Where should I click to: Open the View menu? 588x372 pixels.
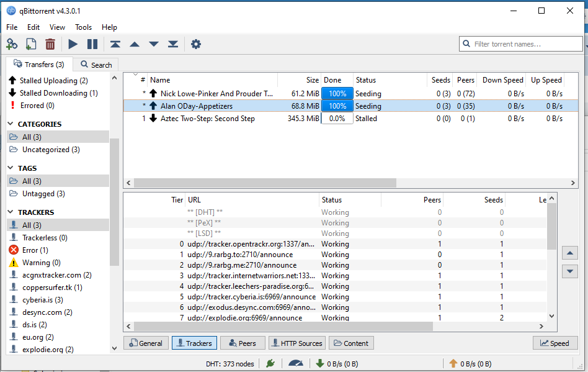pos(58,27)
